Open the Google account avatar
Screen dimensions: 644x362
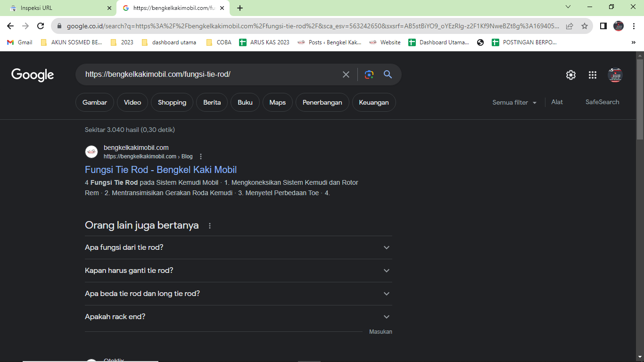coord(615,75)
